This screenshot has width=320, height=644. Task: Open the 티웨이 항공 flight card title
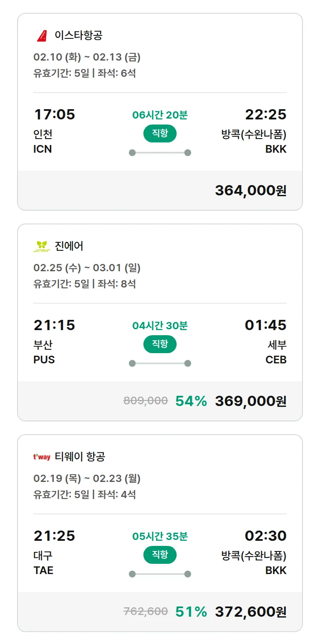pos(80,456)
